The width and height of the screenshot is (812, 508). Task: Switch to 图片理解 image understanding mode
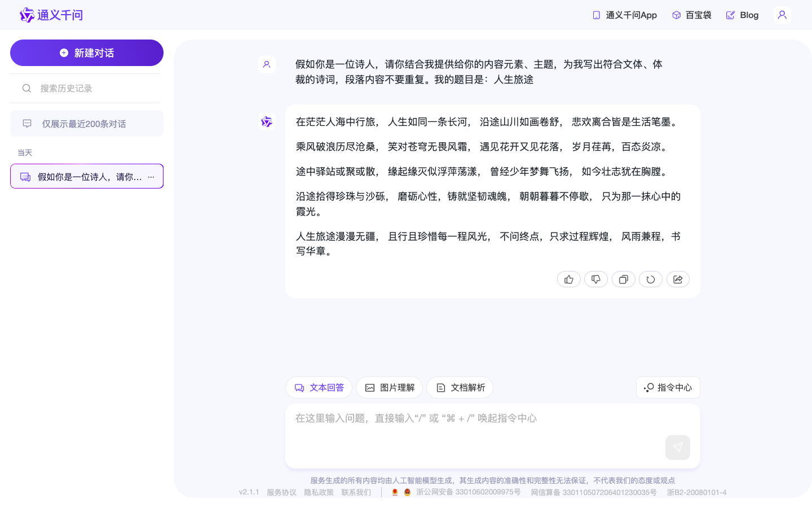(389, 387)
